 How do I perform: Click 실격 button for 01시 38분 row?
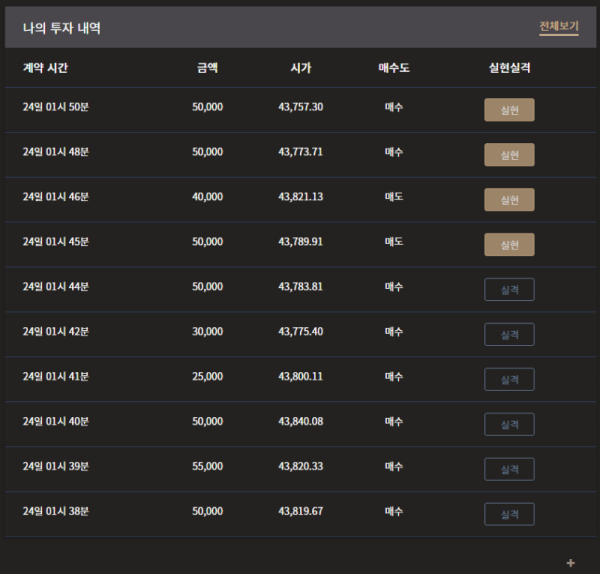[509, 514]
